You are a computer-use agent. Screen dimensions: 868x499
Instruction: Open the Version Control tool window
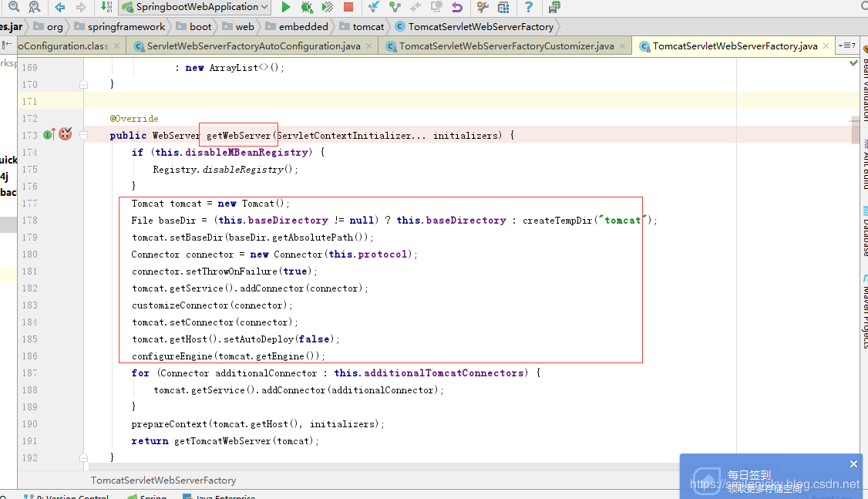(66, 496)
